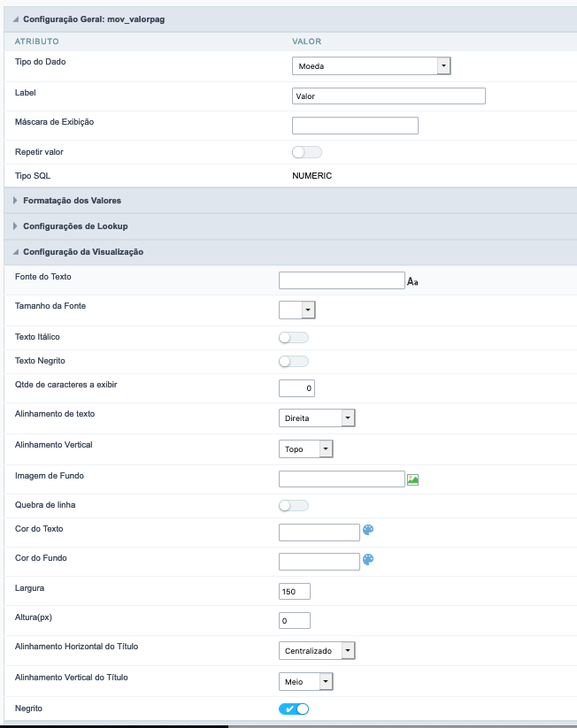Enable Texto Itálico switch
This screenshot has height=728, width=577.
[293, 338]
